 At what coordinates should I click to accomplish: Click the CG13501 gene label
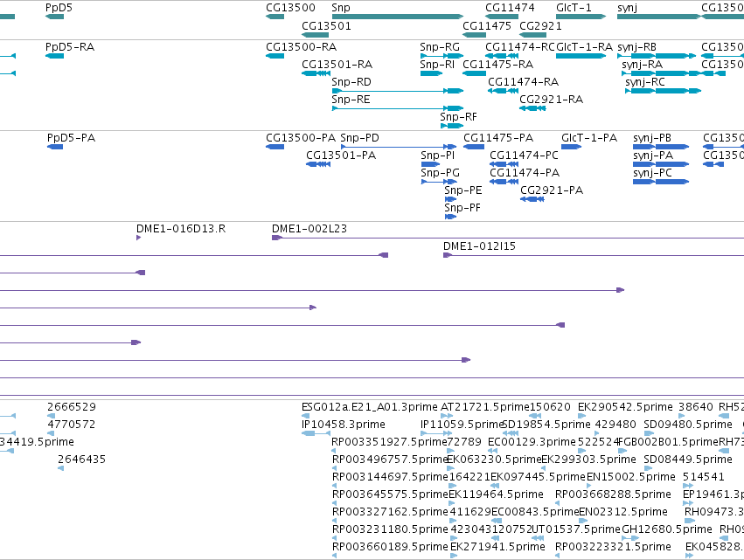point(326,25)
